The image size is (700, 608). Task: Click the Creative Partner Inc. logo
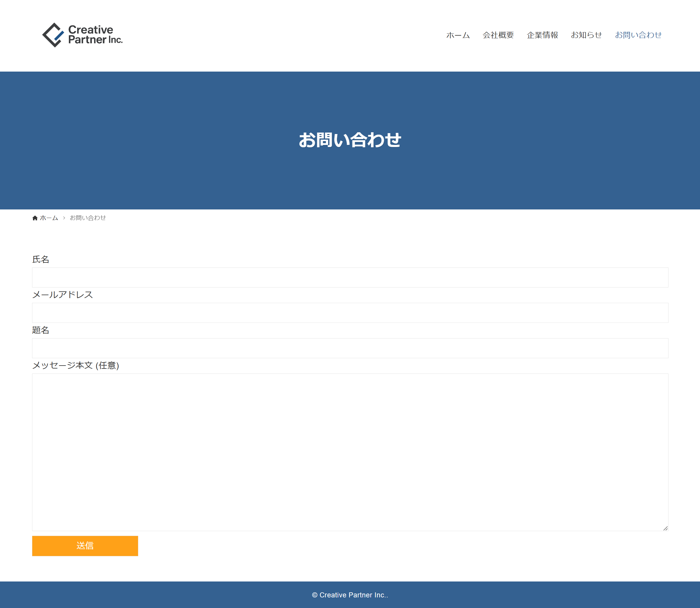pos(82,35)
